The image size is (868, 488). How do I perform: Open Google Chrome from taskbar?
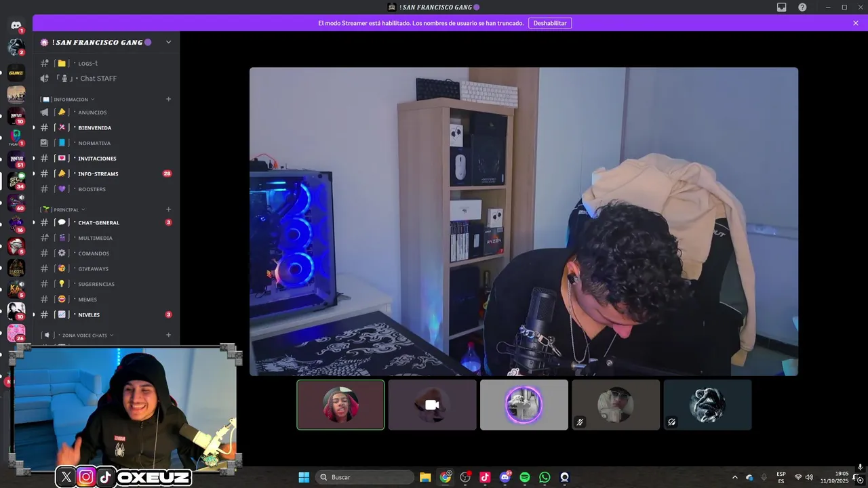pyautogui.click(x=445, y=477)
